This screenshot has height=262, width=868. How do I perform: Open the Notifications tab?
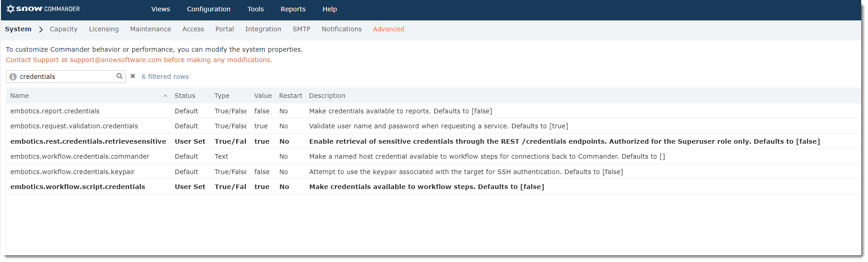tap(342, 29)
